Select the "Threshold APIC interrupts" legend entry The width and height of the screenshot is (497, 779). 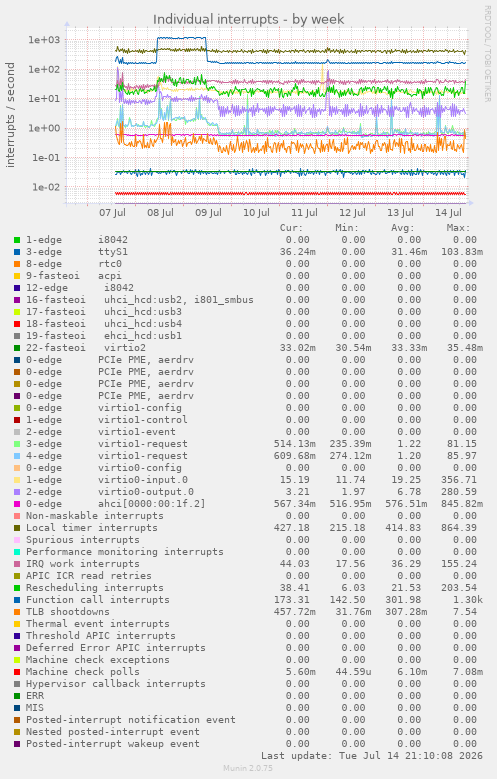click(x=101, y=635)
